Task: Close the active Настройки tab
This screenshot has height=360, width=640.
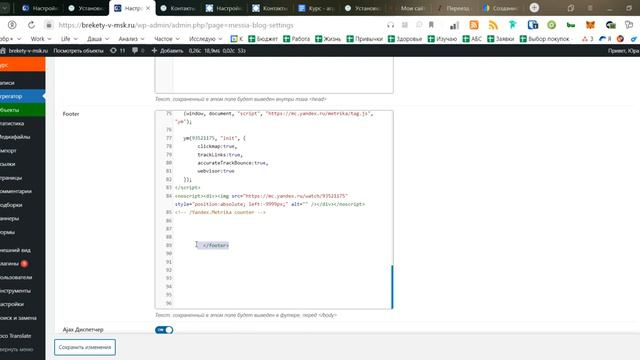Action: pos(148,8)
